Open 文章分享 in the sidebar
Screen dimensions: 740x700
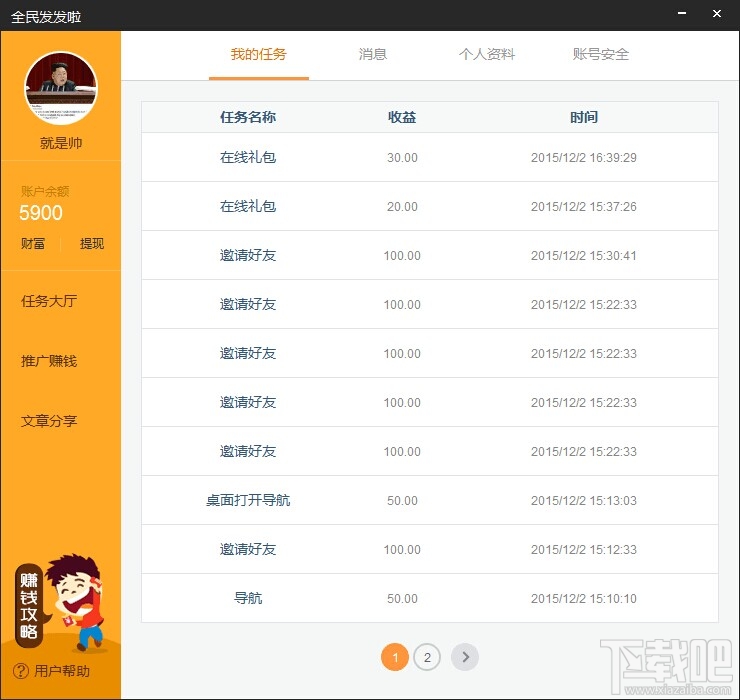(x=49, y=421)
